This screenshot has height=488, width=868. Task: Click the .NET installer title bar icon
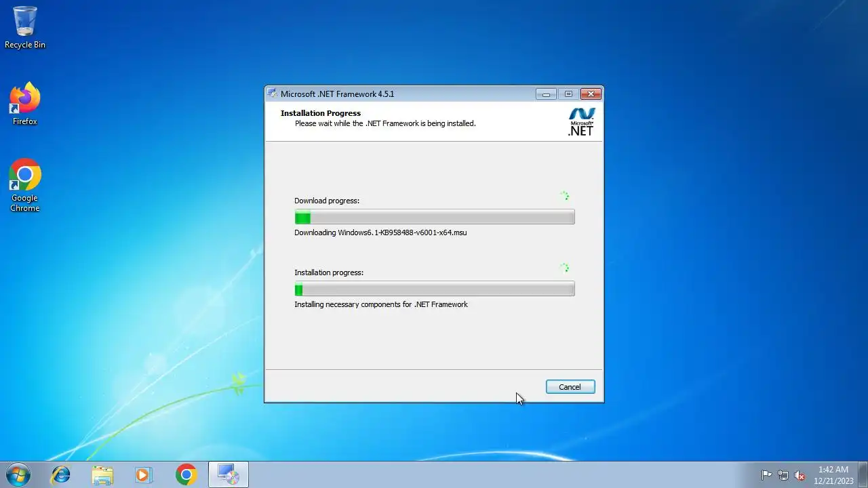[273, 94]
